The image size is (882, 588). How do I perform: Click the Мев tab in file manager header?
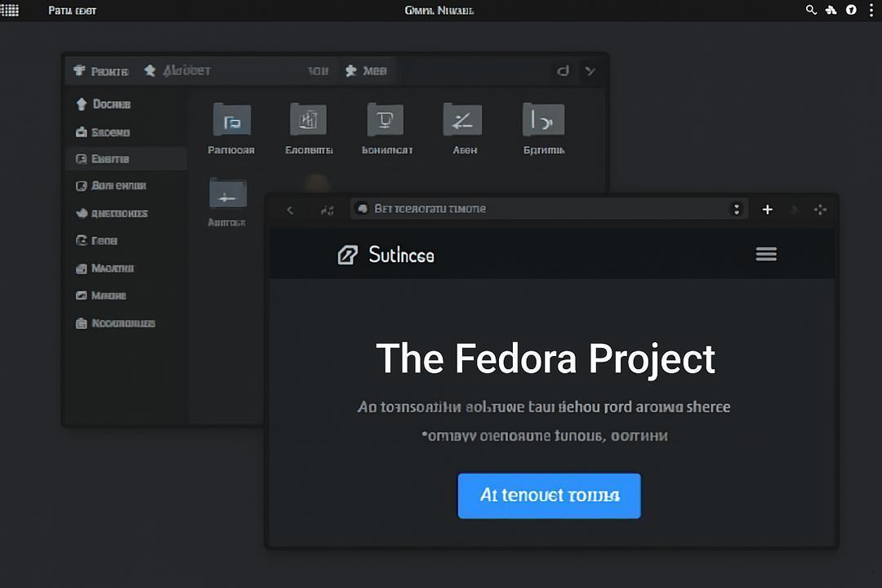366,71
